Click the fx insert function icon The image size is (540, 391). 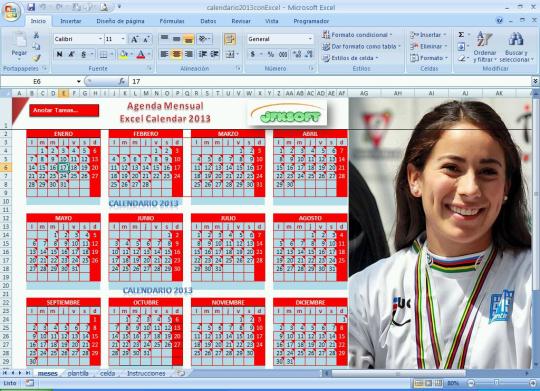coord(122,81)
